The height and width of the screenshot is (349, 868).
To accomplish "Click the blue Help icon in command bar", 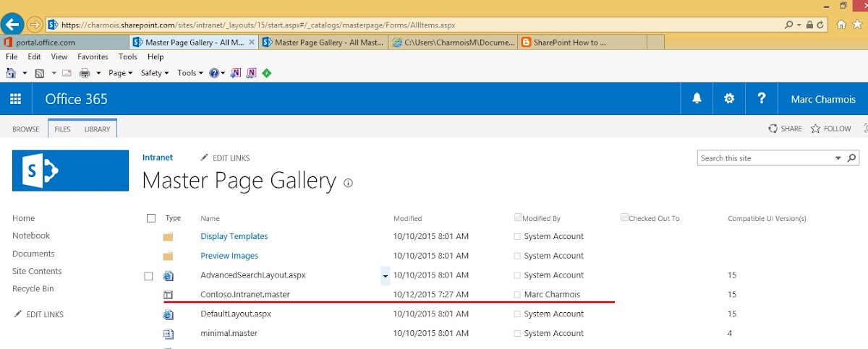I will click(213, 73).
